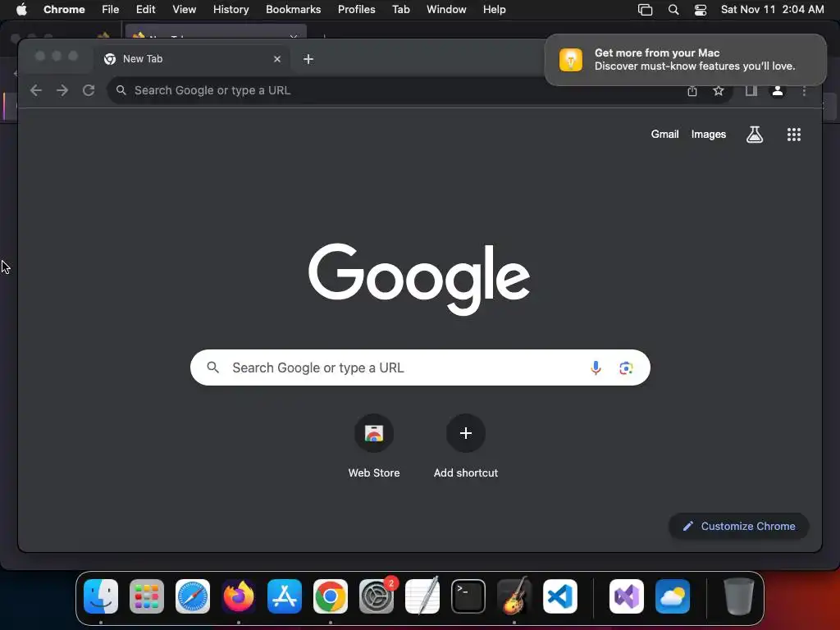Click the forward navigation arrow

(x=62, y=90)
